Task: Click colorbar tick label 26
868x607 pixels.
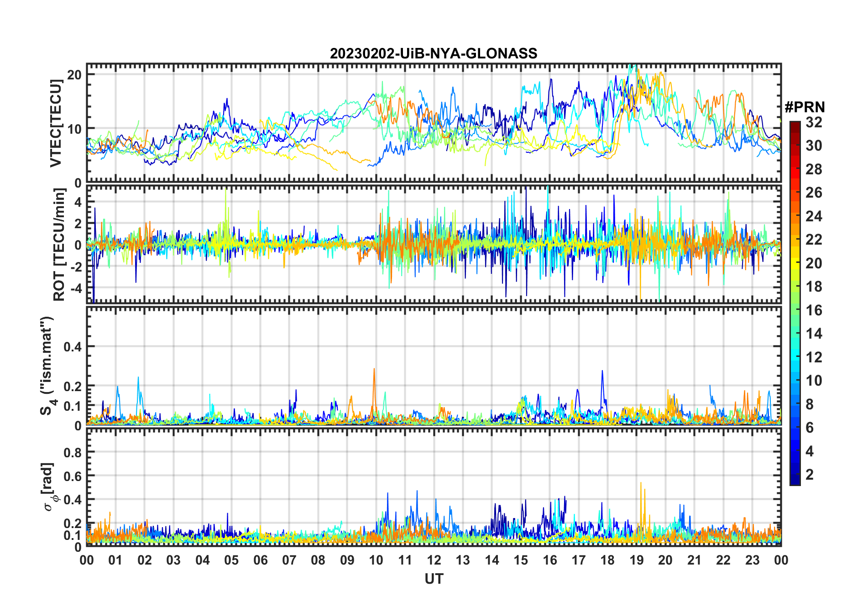Action: [x=814, y=193]
